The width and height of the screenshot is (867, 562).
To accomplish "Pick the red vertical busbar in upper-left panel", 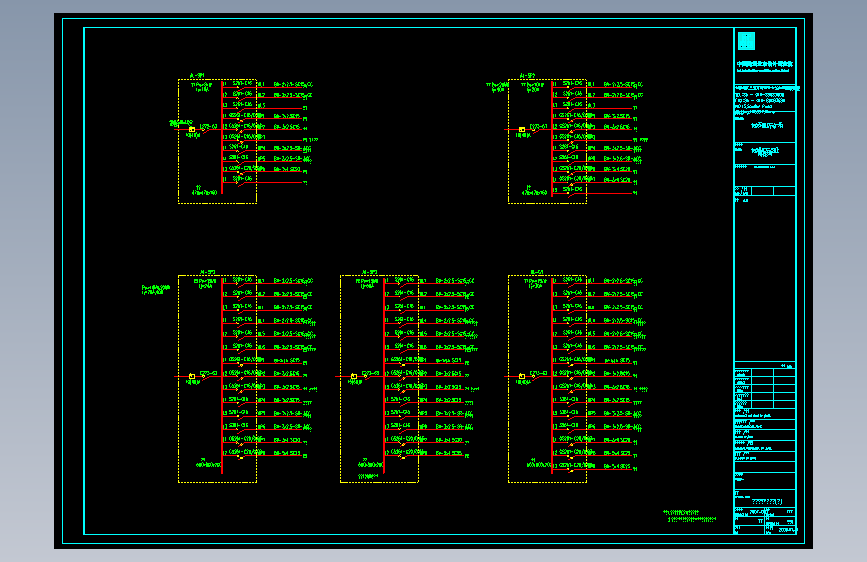I will [222, 138].
